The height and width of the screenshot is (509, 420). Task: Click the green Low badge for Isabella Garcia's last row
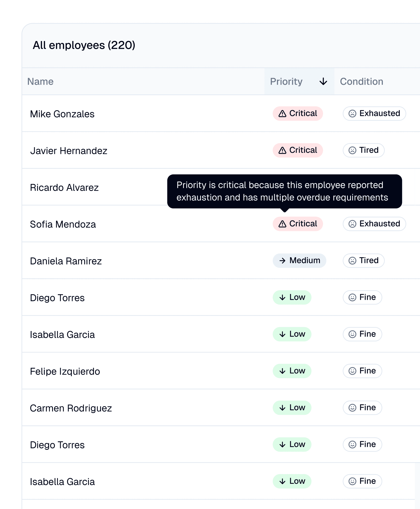coord(292,481)
